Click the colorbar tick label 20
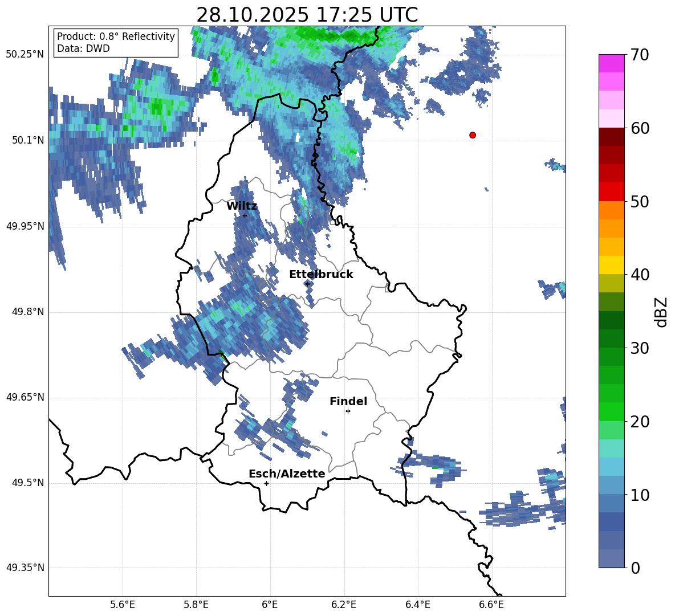 click(x=640, y=421)
